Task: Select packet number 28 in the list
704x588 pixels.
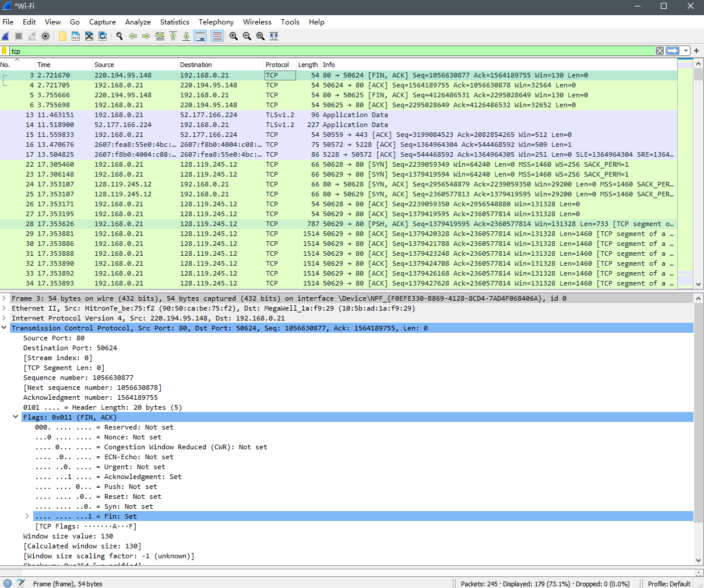Action: point(175,223)
